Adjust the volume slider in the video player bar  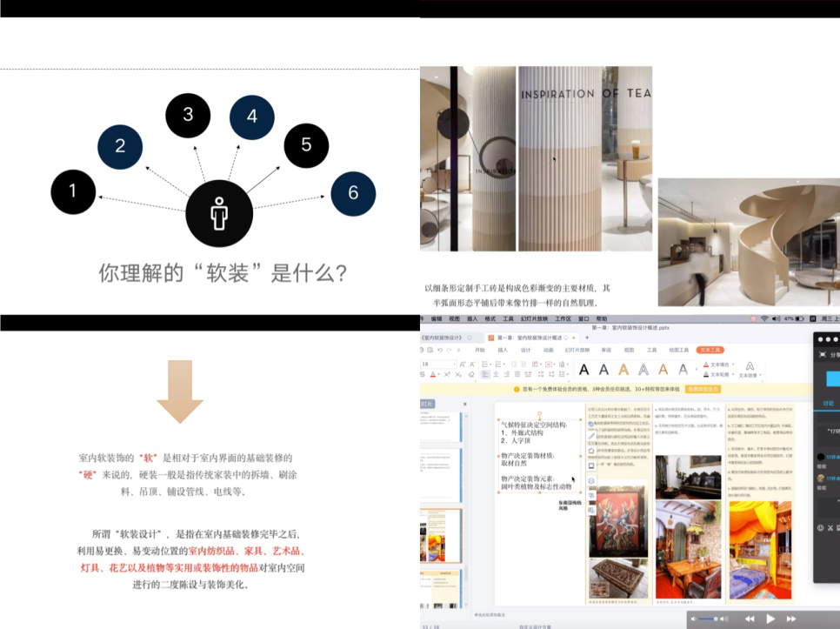(708, 619)
